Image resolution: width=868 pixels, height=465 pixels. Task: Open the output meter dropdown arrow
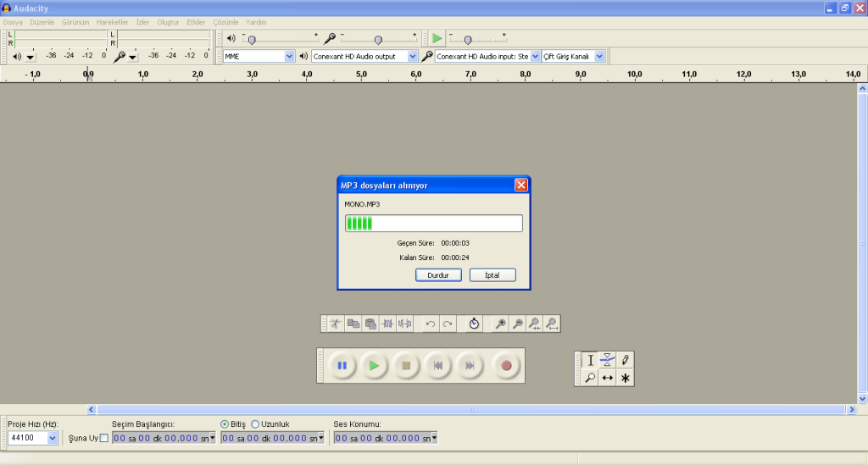[31, 57]
